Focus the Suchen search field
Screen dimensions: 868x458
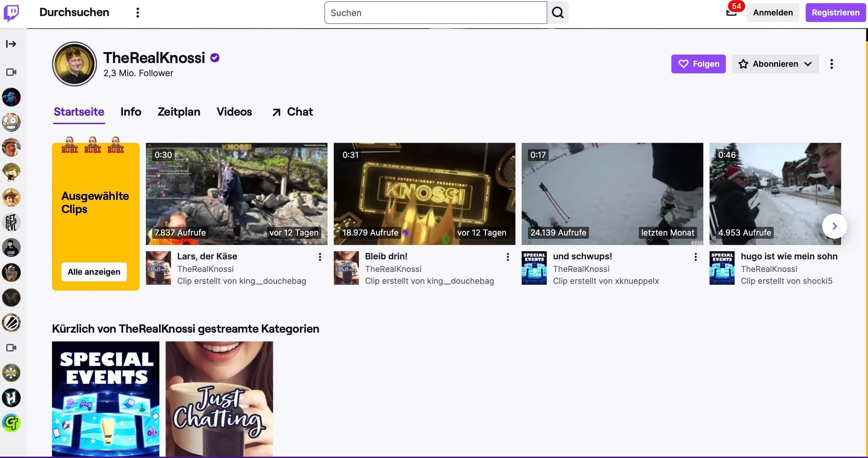tap(435, 13)
